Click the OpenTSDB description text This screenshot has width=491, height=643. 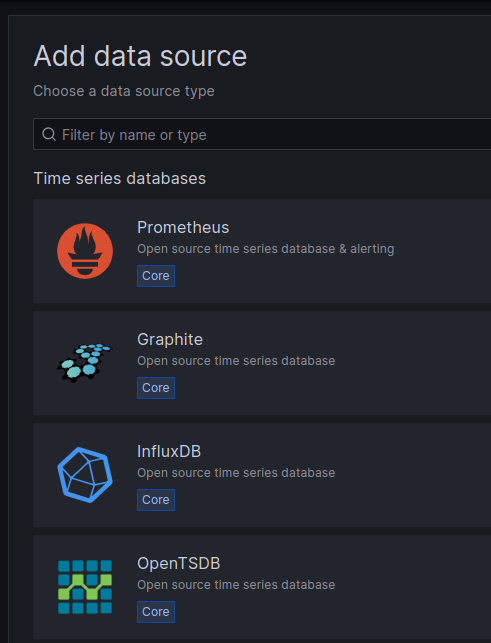coord(236,585)
